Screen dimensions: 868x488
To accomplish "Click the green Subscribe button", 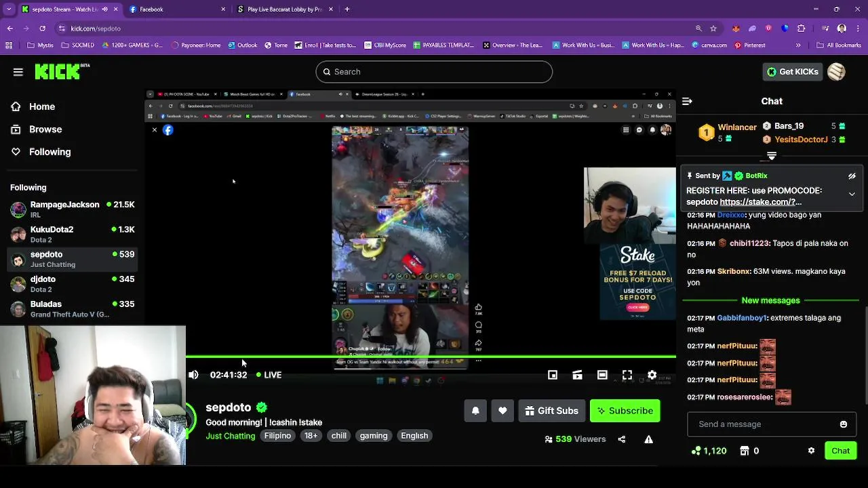I will pos(625,411).
